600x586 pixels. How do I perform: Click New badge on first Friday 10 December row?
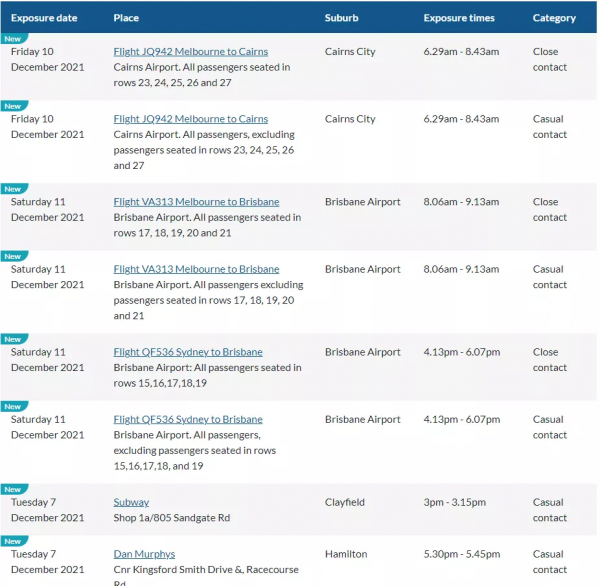point(13,39)
